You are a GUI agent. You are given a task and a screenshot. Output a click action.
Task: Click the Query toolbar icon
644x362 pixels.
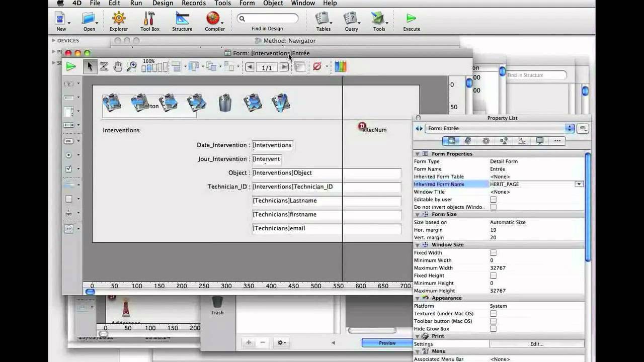[x=350, y=19]
